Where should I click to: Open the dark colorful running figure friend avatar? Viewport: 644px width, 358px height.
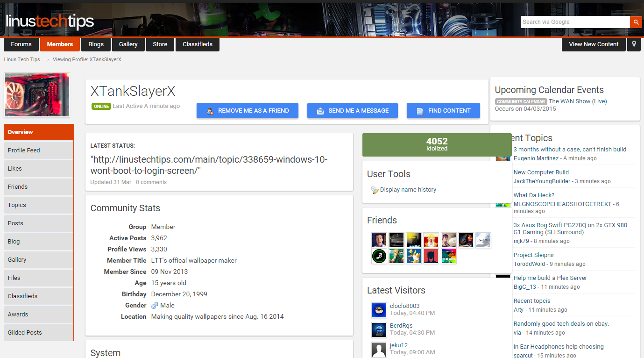[466, 240]
